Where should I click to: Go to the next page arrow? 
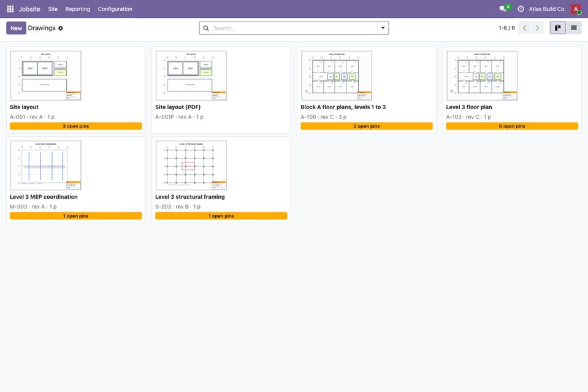click(537, 28)
